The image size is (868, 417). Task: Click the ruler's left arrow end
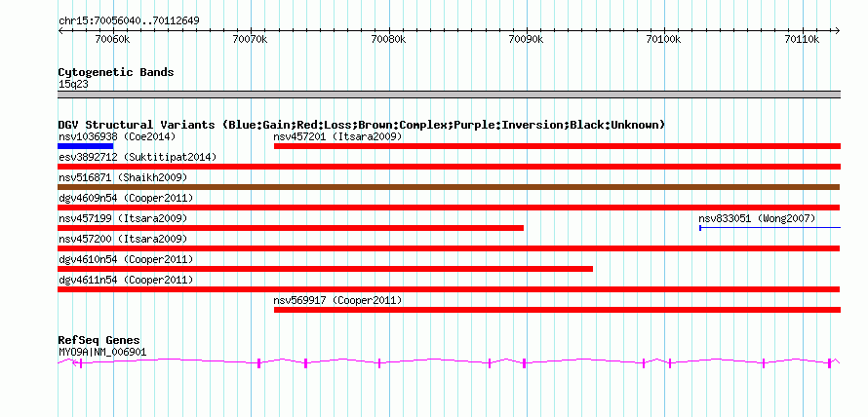coord(60,31)
